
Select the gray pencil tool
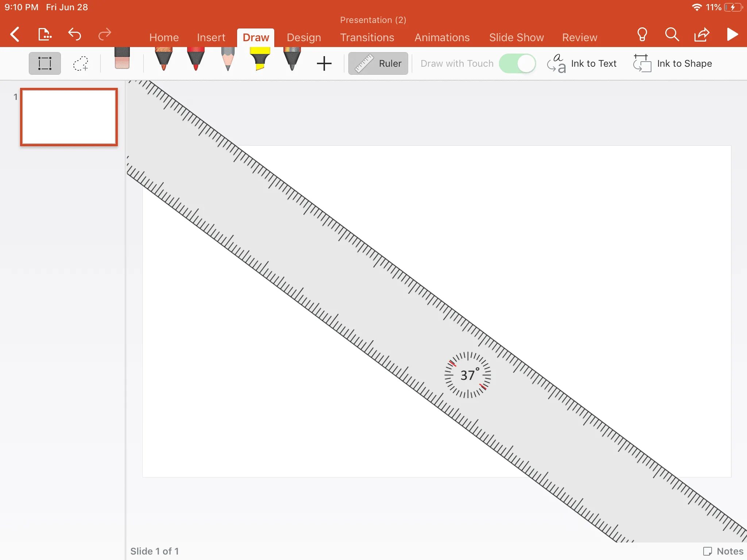228,59
